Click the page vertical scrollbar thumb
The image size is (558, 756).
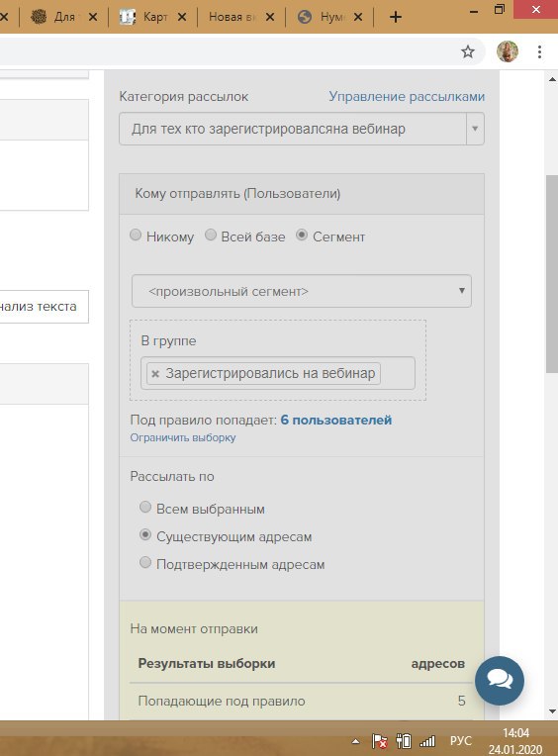552,274
